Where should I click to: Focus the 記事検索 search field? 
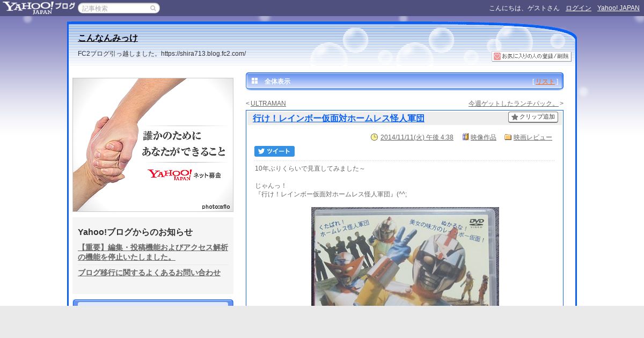[x=114, y=8]
